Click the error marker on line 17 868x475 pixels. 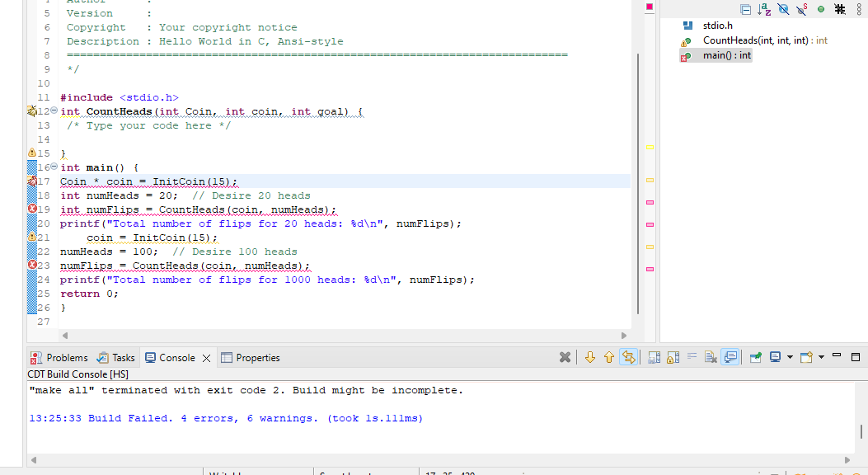coord(32,181)
